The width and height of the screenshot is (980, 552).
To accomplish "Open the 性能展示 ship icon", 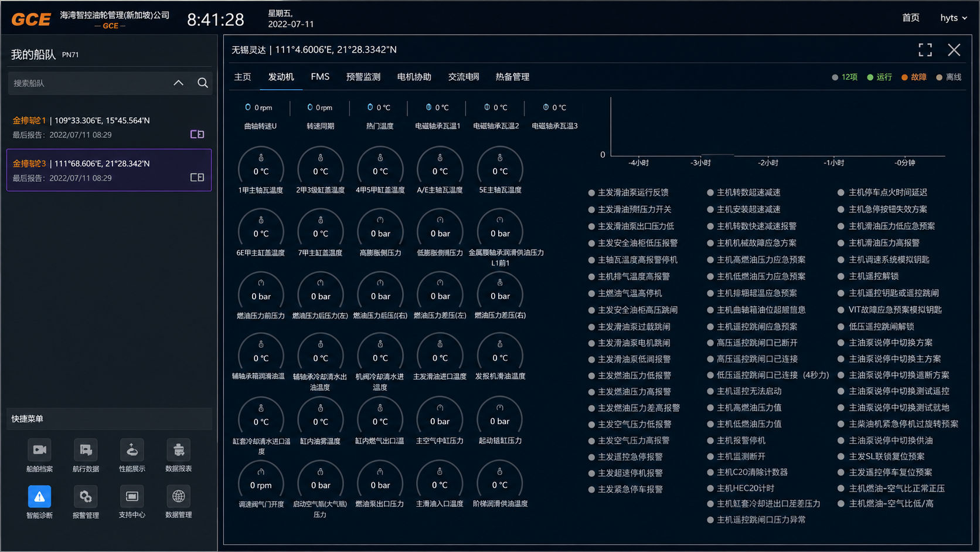I will click(x=132, y=450).
